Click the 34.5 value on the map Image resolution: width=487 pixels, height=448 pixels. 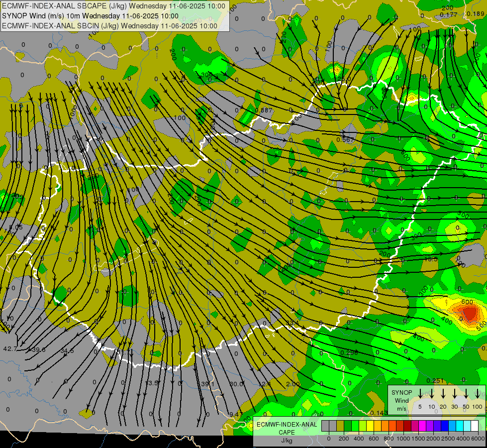[x=67, y=351]
